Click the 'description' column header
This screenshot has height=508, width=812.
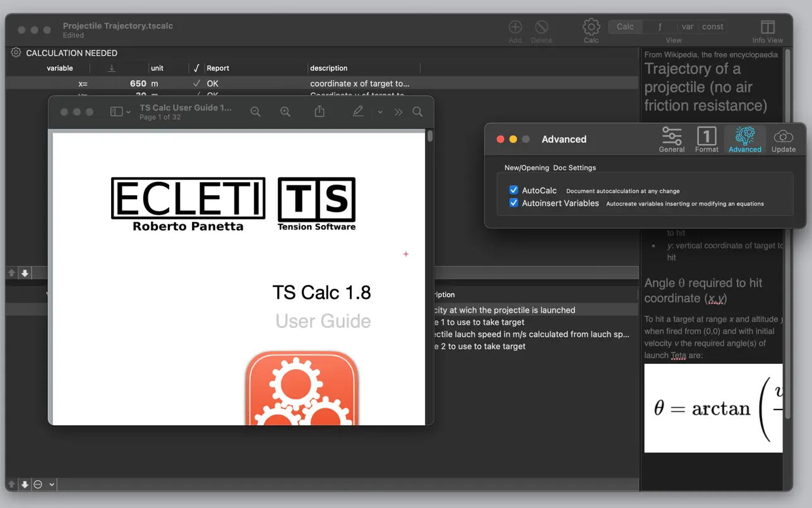pyautogui.click(x=329, y=68)
